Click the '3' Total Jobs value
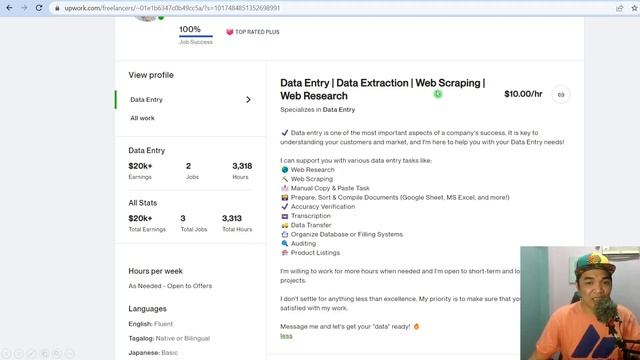 (183, 218)
